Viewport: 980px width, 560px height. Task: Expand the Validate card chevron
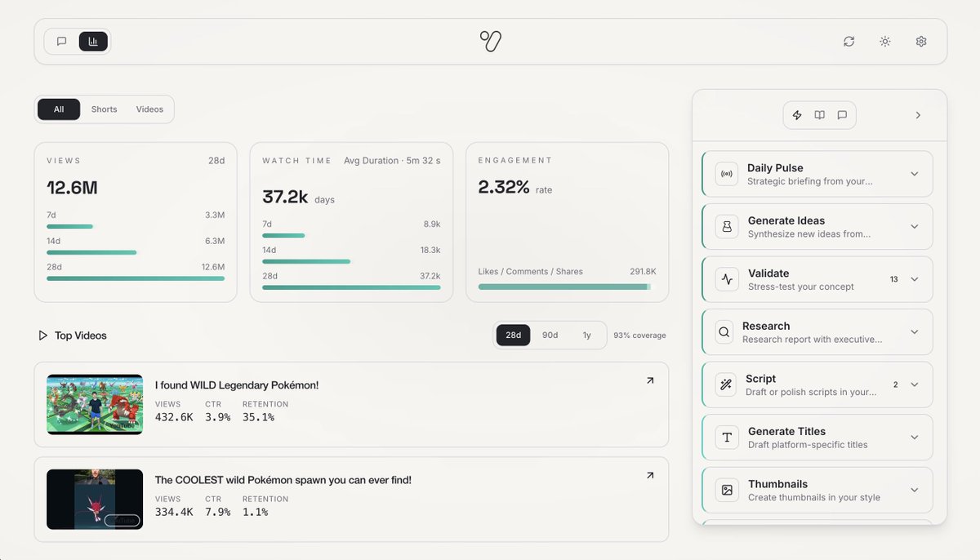click(915, 279)
